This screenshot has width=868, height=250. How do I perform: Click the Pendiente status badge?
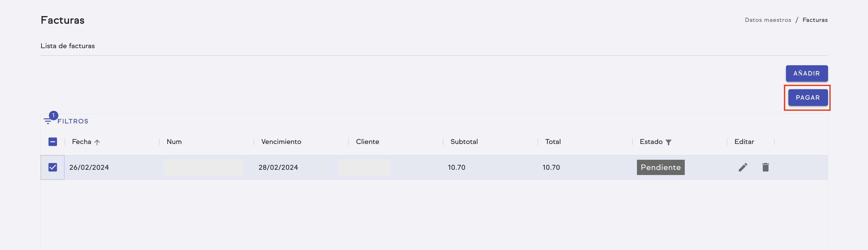click(660, 167)
